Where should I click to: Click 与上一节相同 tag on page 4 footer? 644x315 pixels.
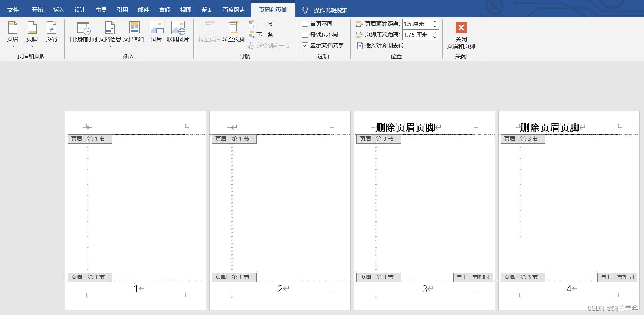point(617,277)
